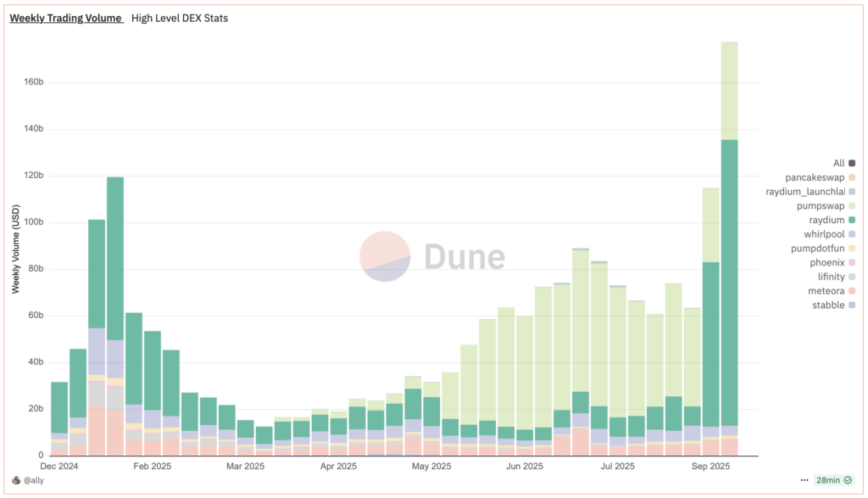Open the @ally author profile link
This screenshot has width=868, height=498.
(x=34, y=480)
